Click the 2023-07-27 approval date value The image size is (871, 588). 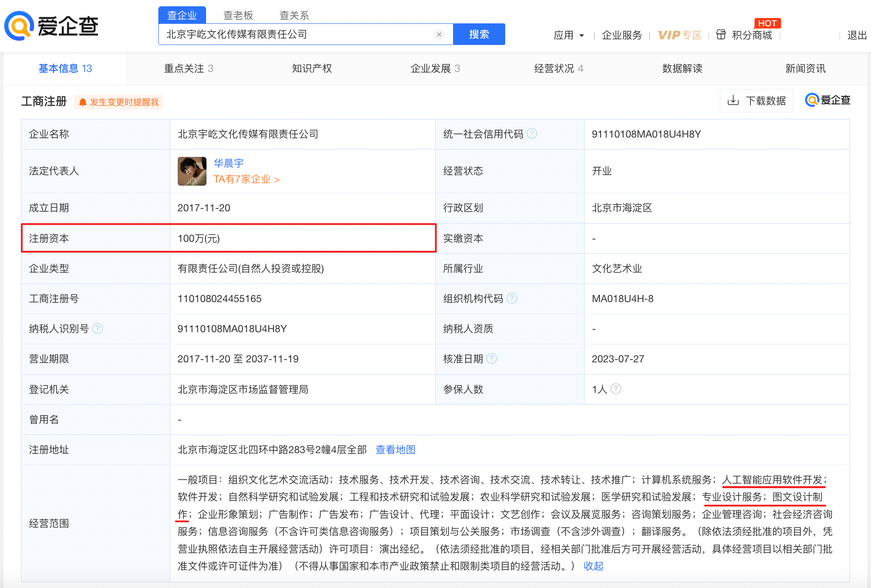[x=618, y=359]
